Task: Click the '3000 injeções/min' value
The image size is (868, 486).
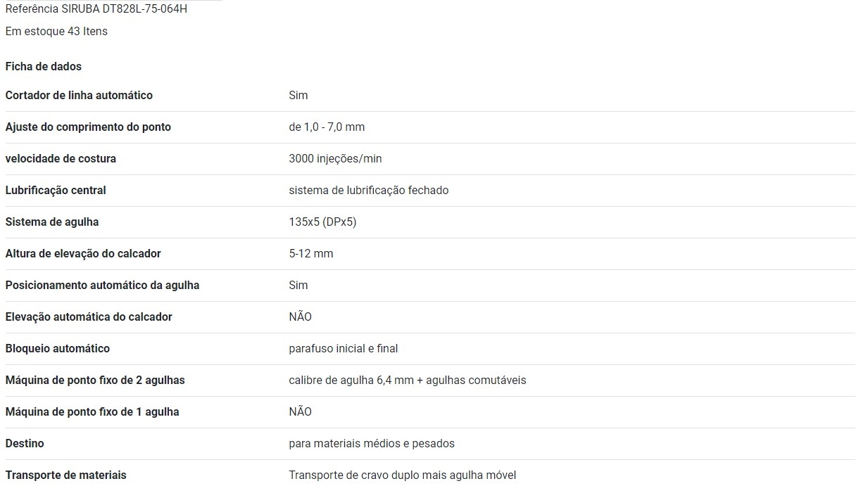Action: [x=335, y=159]
